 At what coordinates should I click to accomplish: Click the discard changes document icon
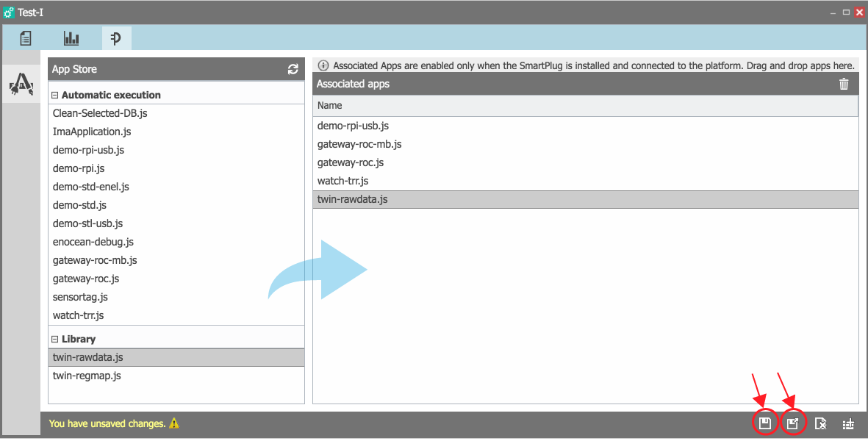(x=820, y=423)
